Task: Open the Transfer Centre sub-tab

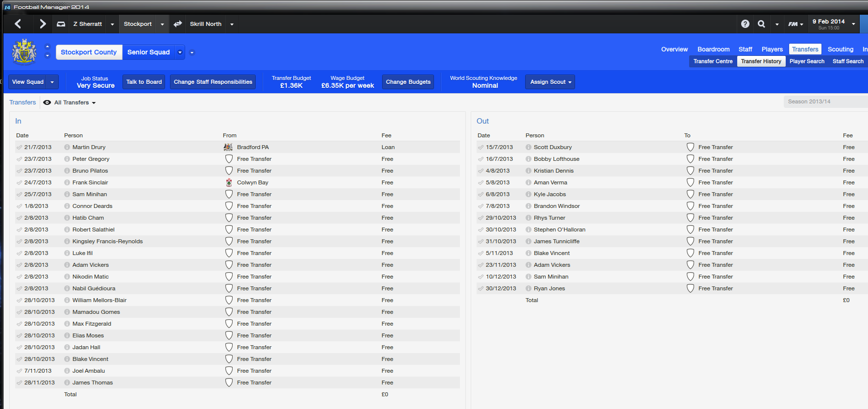Action: pyautogui.click(x=713, y=61)
